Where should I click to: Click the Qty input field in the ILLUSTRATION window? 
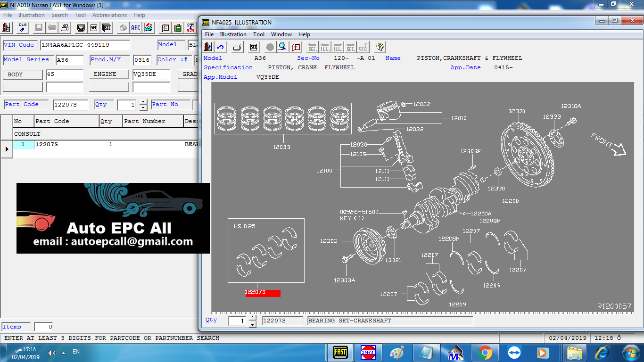pyautogui.click(x=238, y=321)
